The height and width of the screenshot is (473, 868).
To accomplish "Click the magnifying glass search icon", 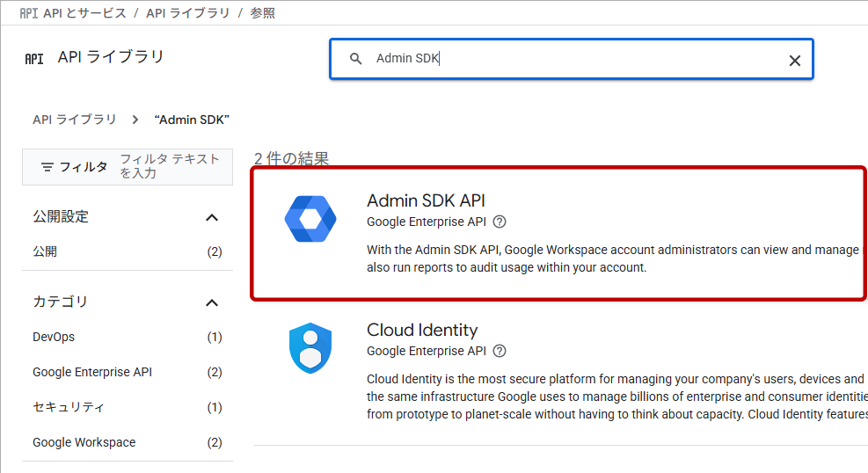I will pyautogui.click(x=356, y=59).
